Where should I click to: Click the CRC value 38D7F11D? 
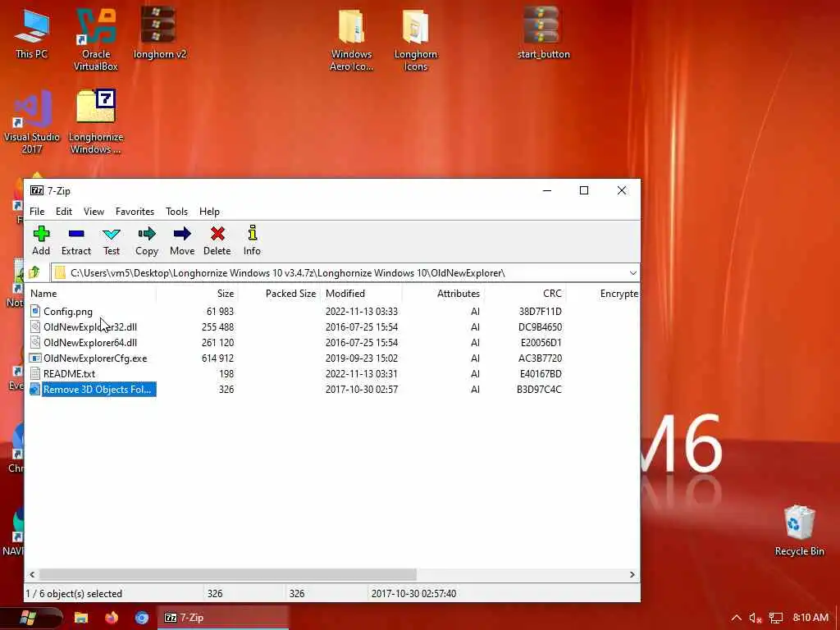(x=540, y=311)
